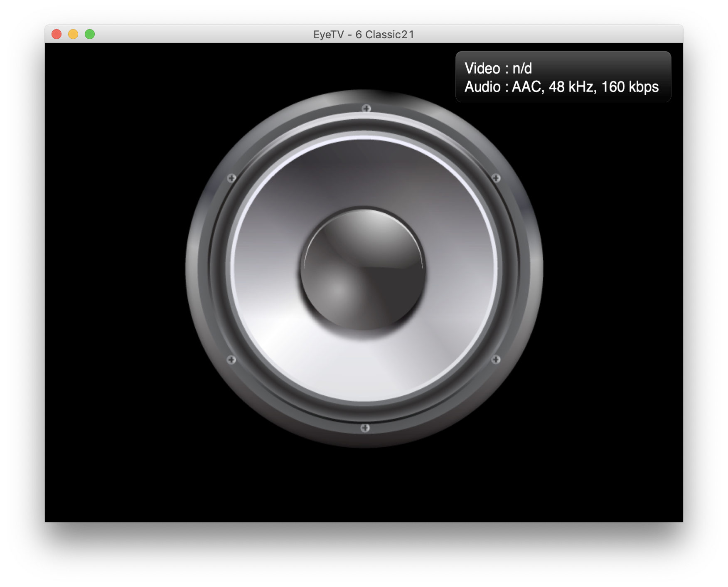
Task: Click the upper-right screw on speaker
Action: (x=496, y=178)
